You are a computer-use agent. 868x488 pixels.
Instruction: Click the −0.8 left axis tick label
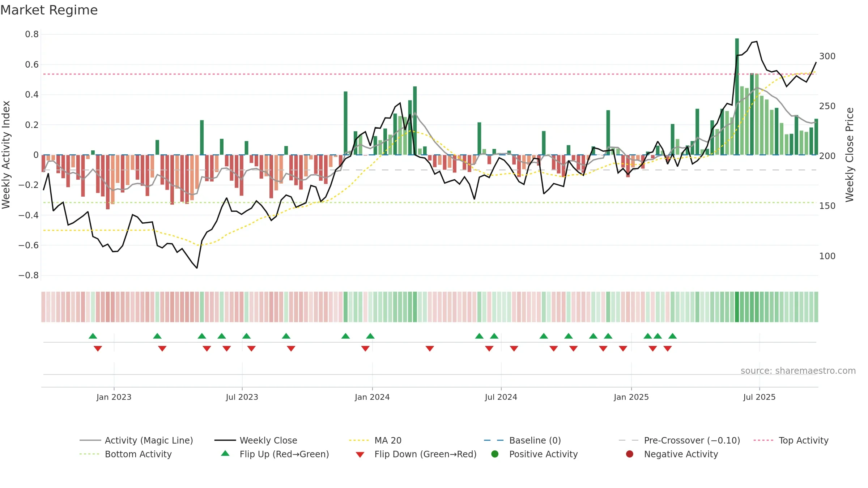coord(29,275)
